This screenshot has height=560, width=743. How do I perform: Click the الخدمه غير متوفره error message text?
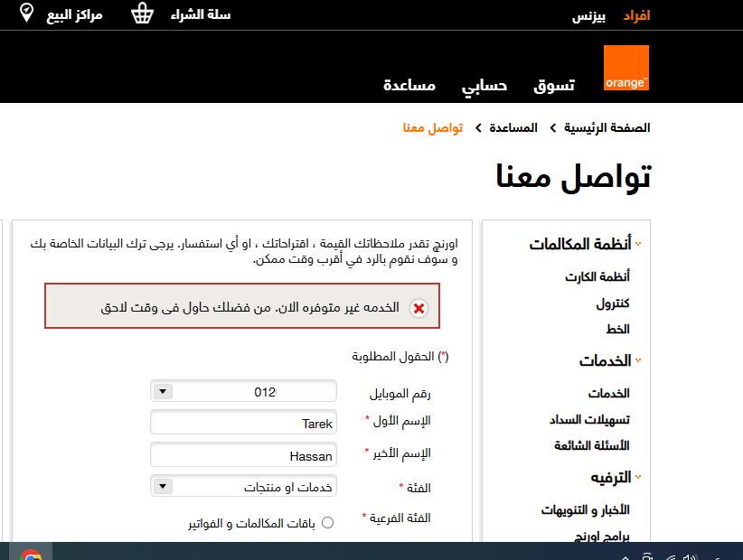249,308
